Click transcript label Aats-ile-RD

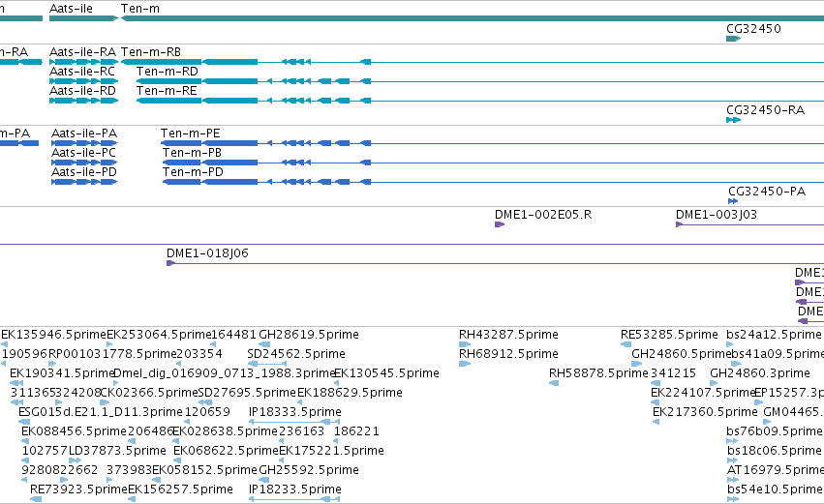[x=82, y=91]
